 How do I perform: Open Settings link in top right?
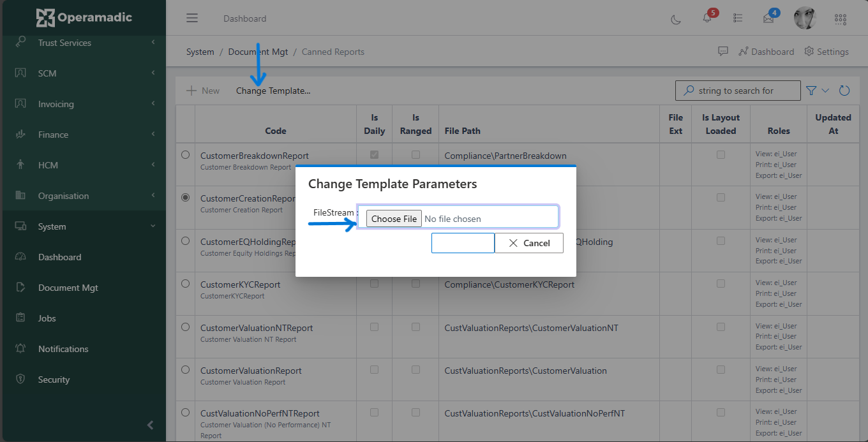pos(827,52)
